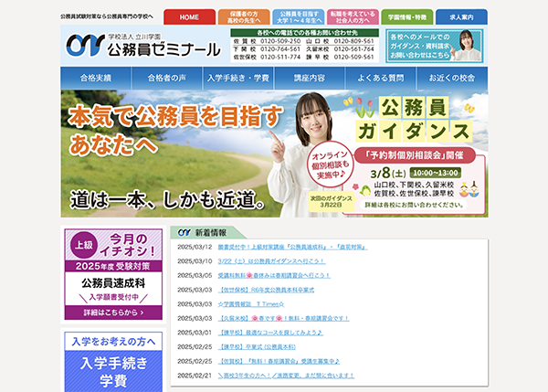Open the 諫早校 最適なコース news link

coord(270,333)
